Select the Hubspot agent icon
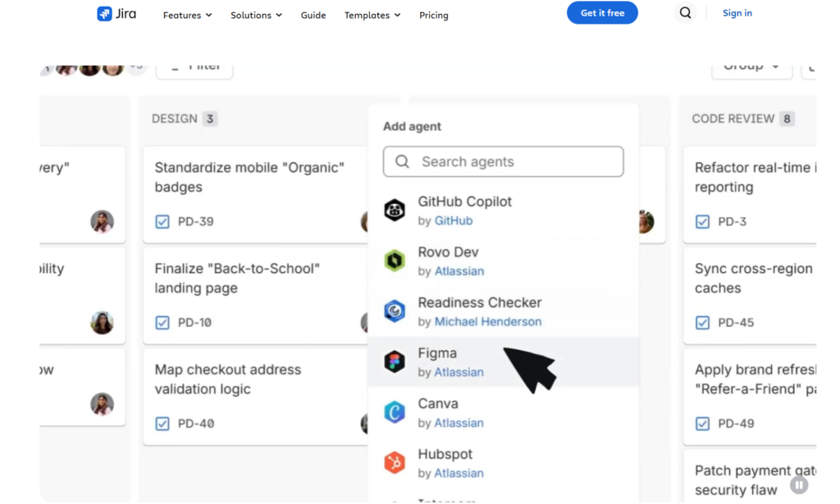This screenshot has height=504, width=840. [395, 462]
